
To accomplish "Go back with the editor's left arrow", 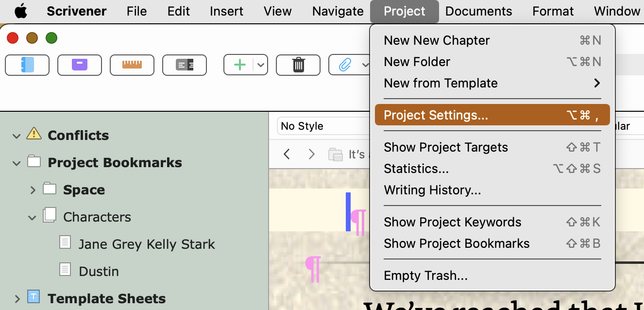I will point(287,155).
